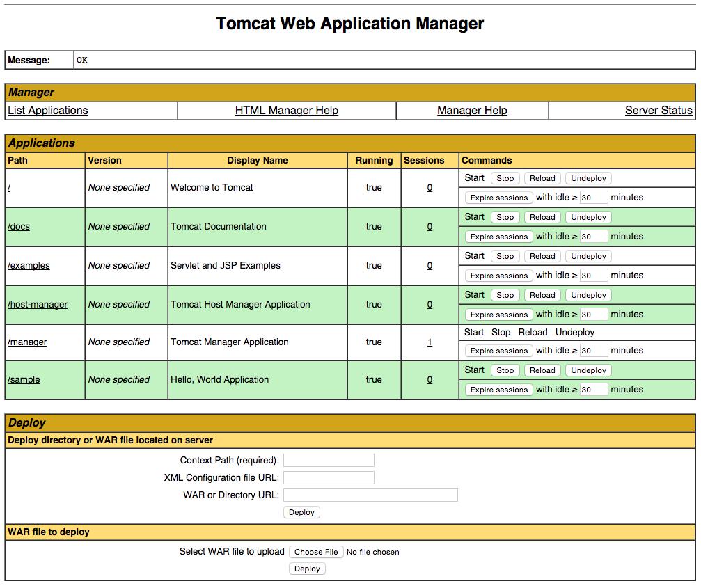This screenshot has width=701, height=588.
Task: Stop the Hello, World application
Action: point(505,370)
